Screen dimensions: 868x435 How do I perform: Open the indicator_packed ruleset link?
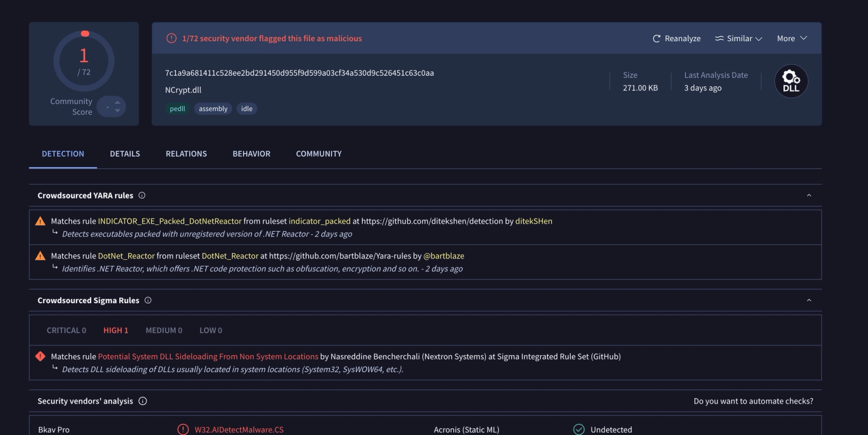click(320, 221)
